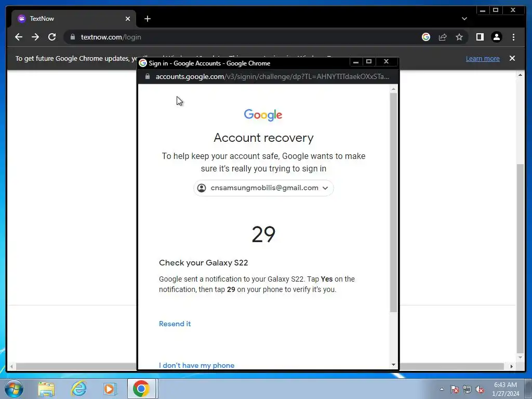Launch Internet Explorer from the taskbar
This screenshot has height=399, width=532.
[78, 389]
